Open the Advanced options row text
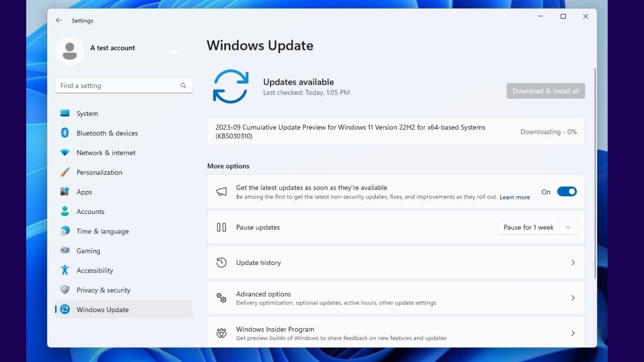The width and height of the screenshot is (644, 362). (264, 294)
